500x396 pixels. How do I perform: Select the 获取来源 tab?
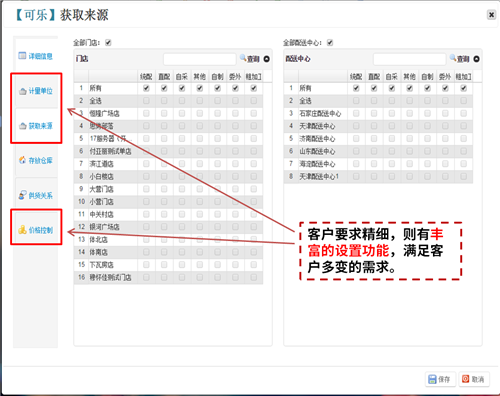pyautogui.click(x=36, y=126)
